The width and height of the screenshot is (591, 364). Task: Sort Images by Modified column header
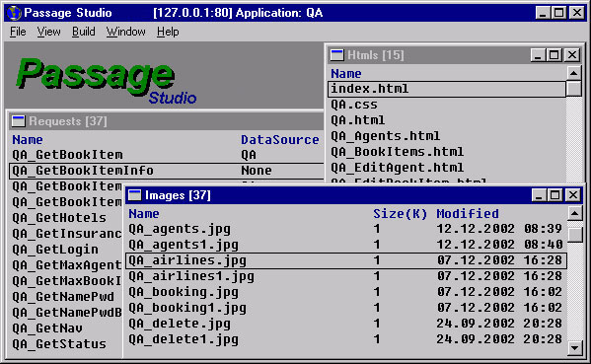(468, 214)
